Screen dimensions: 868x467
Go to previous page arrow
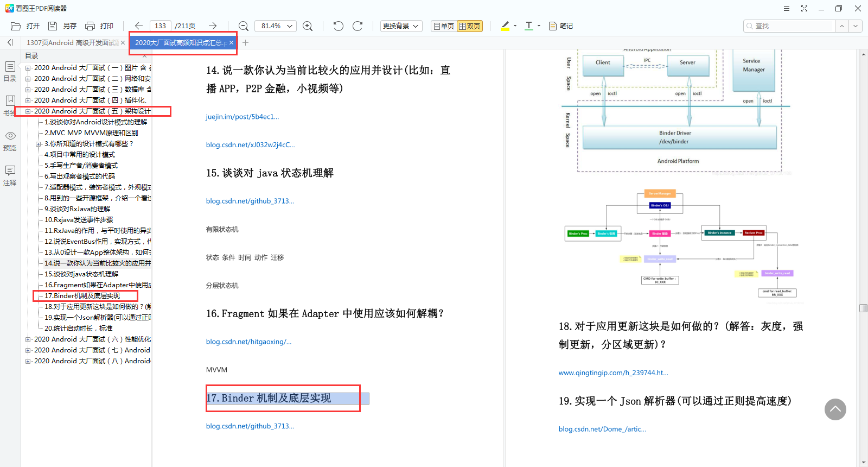pyautogui.click(x=139, y=26)
